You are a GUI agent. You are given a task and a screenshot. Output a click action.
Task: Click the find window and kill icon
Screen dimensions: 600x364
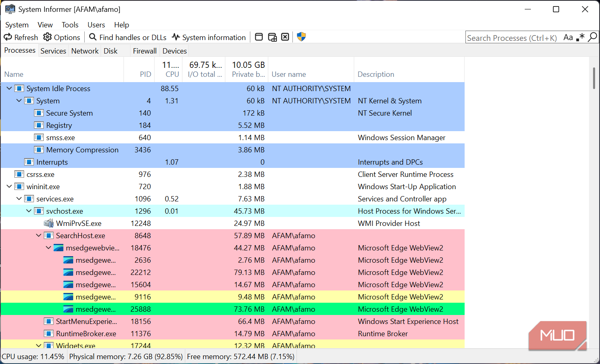tap(285, 37)
